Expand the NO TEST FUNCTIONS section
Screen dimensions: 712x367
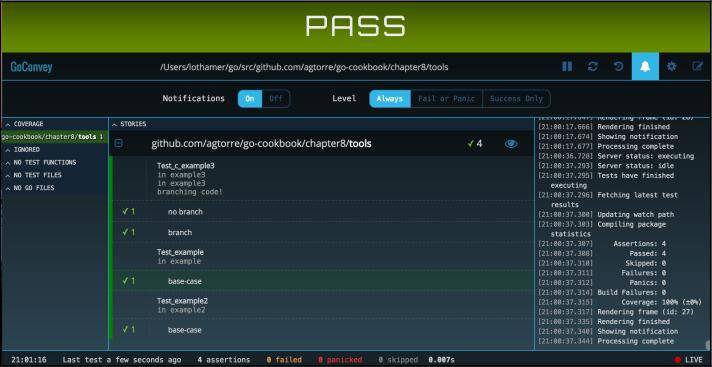coord(41,162)
